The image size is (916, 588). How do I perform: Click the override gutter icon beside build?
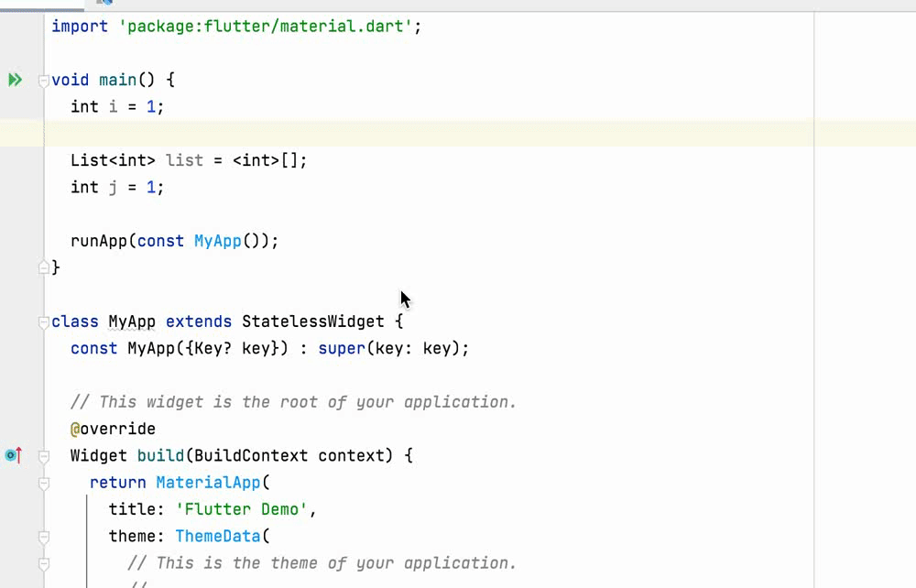(14, 455)
